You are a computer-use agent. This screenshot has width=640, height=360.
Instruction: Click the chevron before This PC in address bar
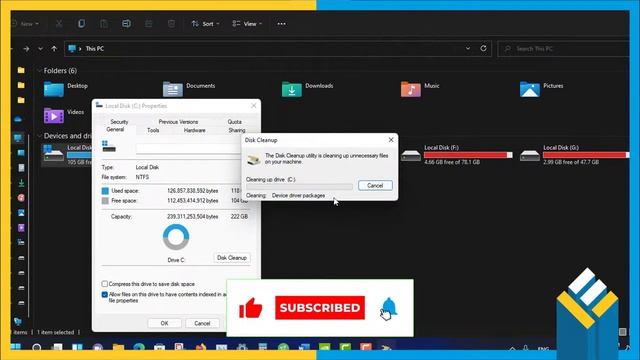(80, 49)
